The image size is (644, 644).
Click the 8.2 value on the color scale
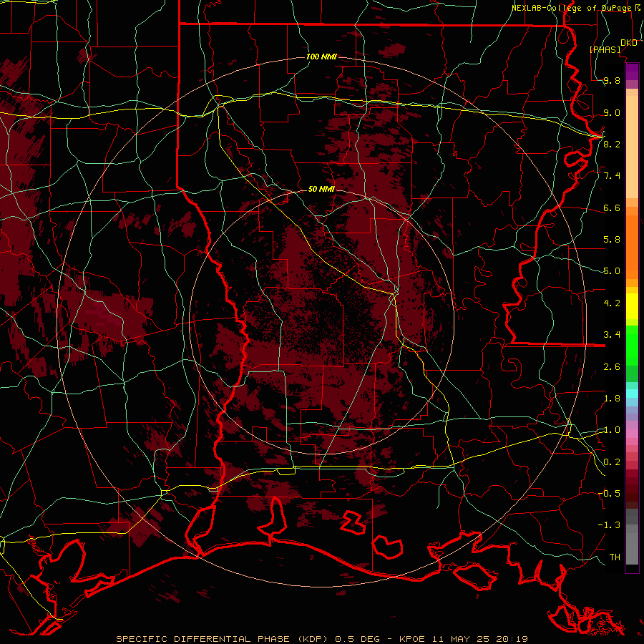[x=612, y=144]
